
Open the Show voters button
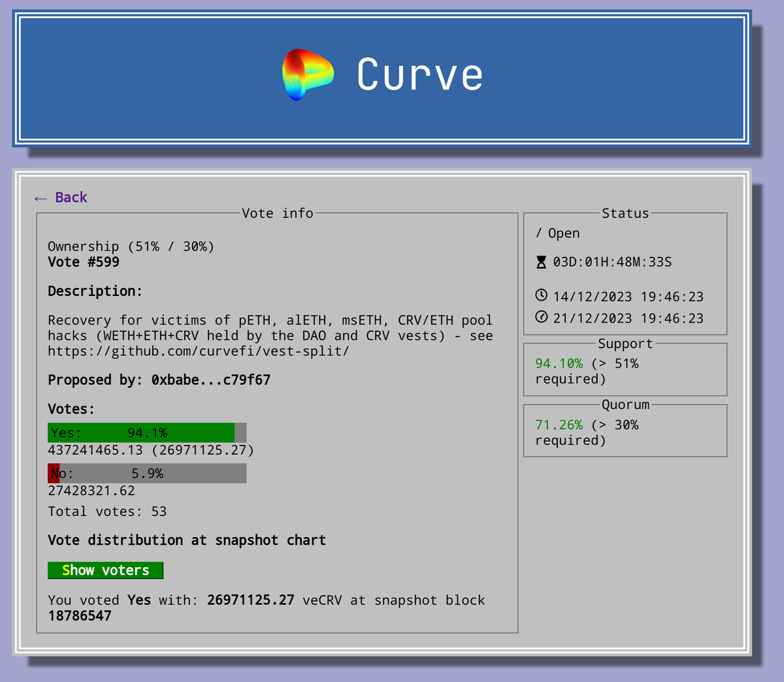[x=105, y=570]
